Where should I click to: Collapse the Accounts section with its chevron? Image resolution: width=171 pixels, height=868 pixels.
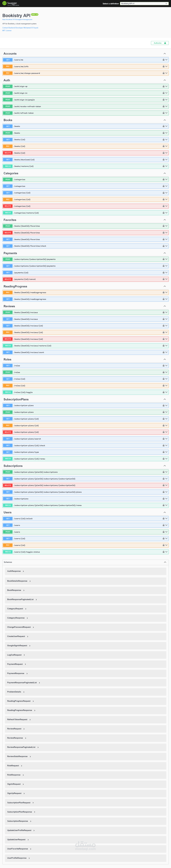(x=165, y=54)
